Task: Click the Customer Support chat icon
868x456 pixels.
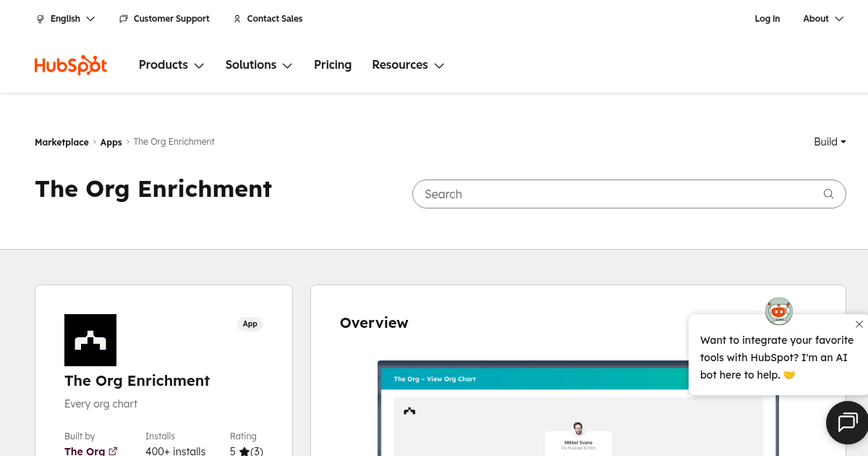Action: [x=124, y=19]
